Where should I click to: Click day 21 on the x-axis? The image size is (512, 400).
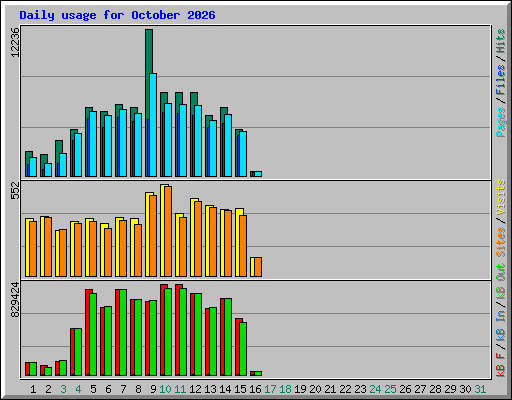point(330,389)
